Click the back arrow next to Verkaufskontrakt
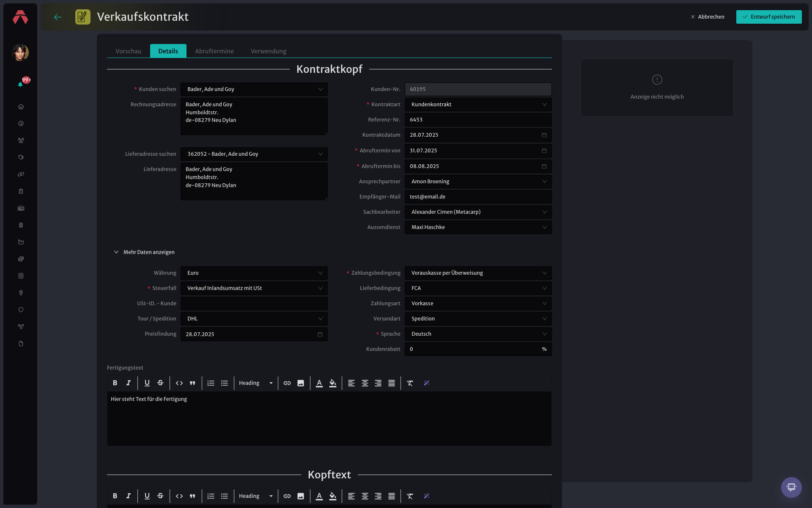Screen dimensions: 812x508 58,17
